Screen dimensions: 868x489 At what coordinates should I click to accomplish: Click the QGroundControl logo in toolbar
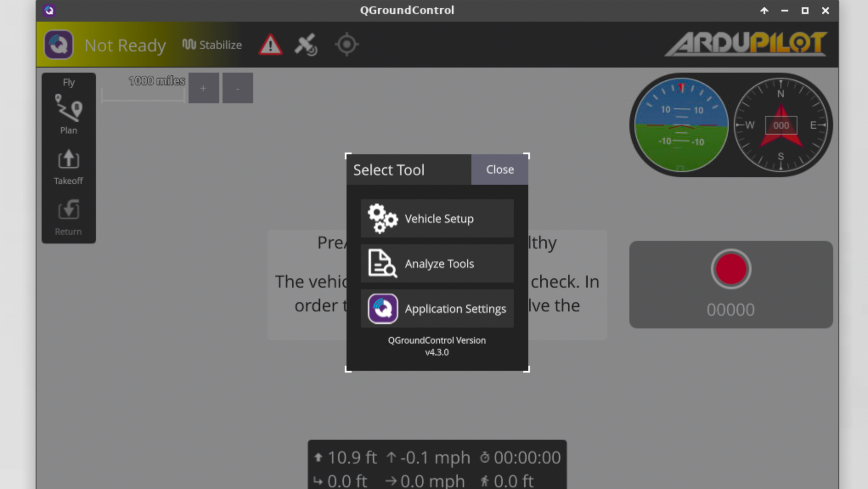point(59,45)
